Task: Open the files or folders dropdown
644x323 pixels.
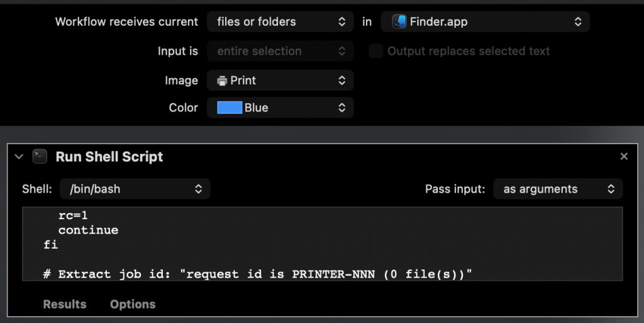Action: pyautogui.click(x=280, y=22)
